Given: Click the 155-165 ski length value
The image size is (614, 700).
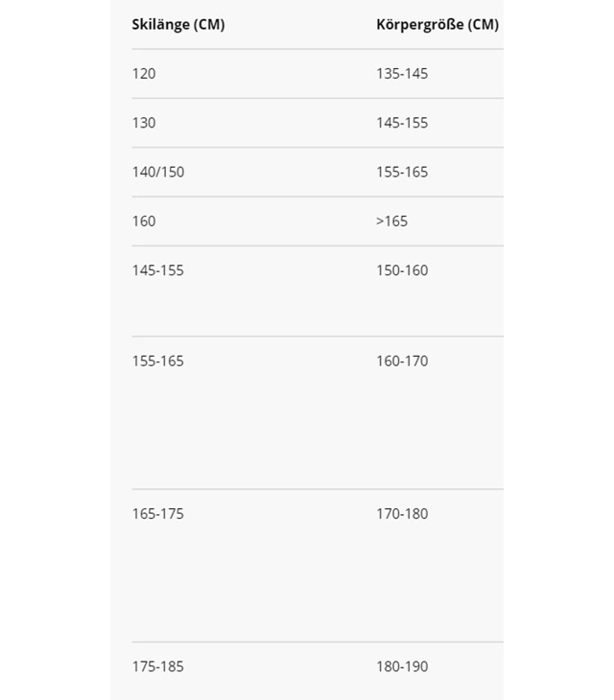Looking at the screenshot, I should click(158, 362).
